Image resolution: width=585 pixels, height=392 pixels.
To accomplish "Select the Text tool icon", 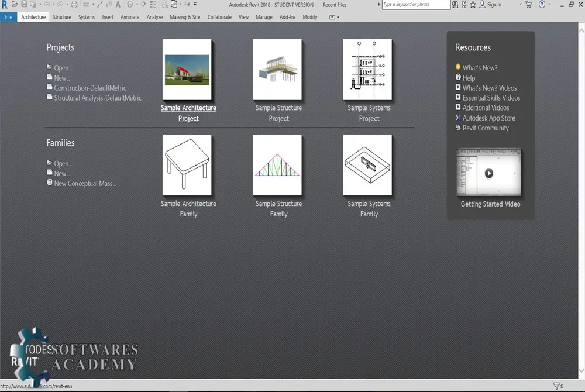I will point(118,4).
